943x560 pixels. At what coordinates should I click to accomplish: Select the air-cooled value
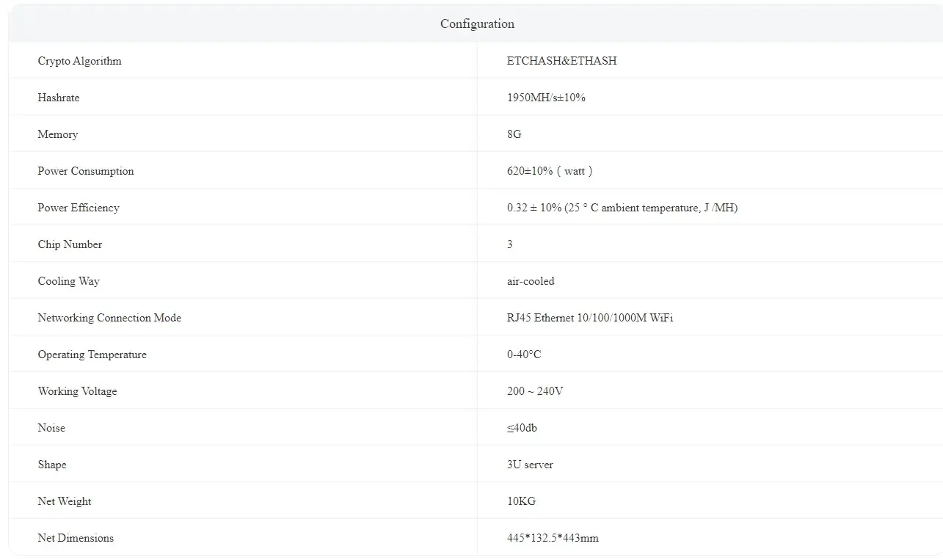point(531,281)
